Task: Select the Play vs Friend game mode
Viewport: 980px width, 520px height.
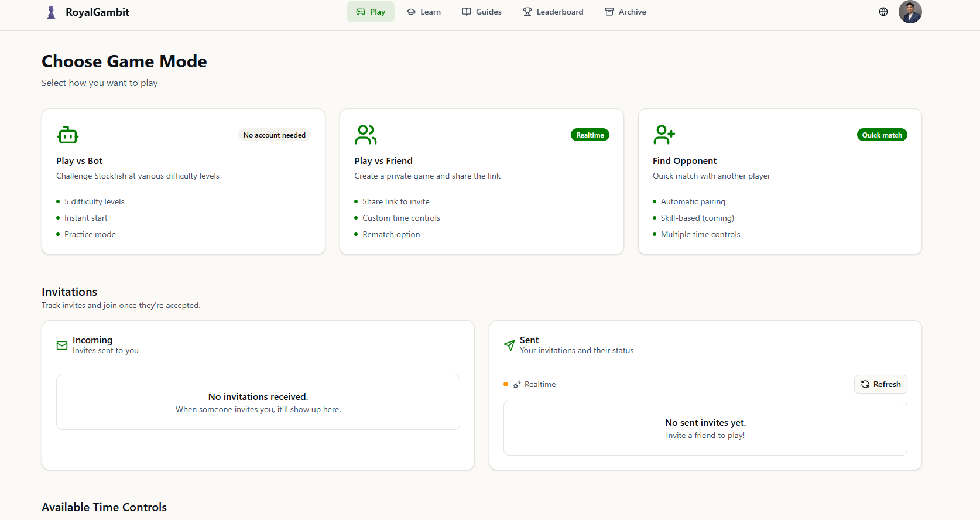Action: coord(482,182)
